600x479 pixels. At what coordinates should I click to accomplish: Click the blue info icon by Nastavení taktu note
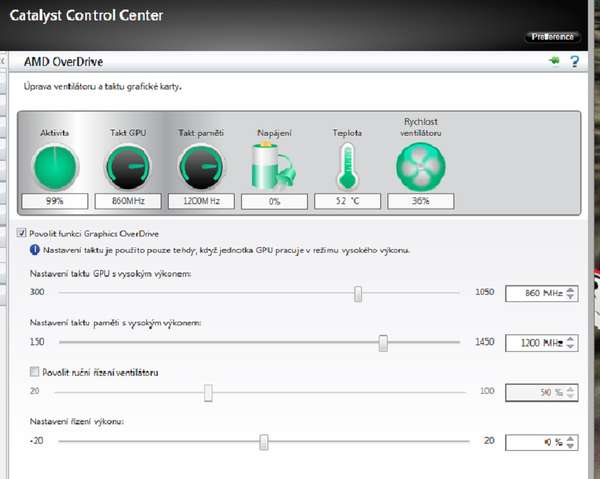(34, 250)
